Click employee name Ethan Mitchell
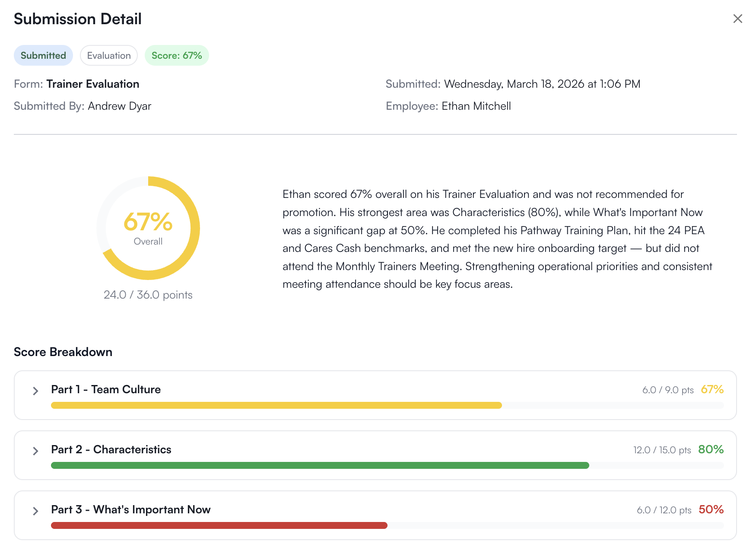The height and width of the screenshot is (560, 756). [476, 106]
